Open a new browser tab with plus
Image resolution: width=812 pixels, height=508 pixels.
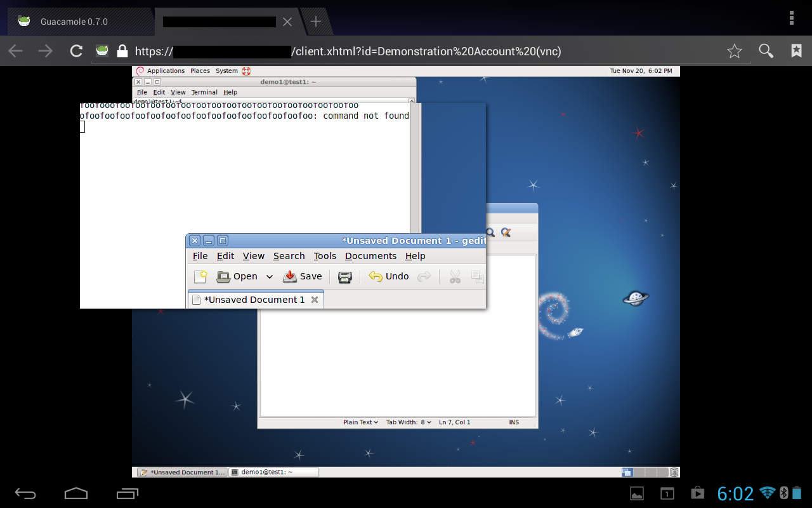[315, 22]
